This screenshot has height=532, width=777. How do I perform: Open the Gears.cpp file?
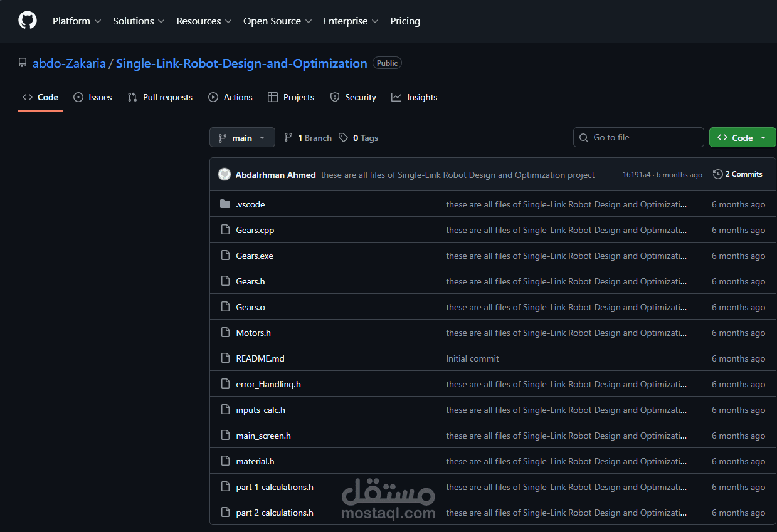pyautogui.click(x=255, y=230)
